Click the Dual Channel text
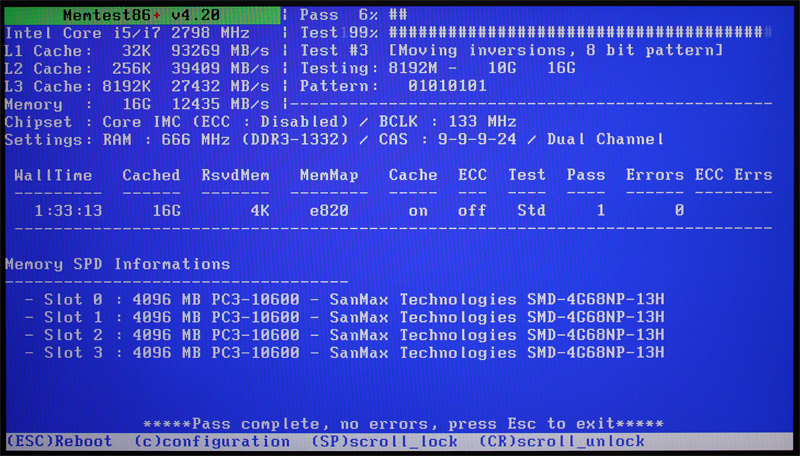Image resolution: width=800 pixels, height=456 pixels. 605,139
